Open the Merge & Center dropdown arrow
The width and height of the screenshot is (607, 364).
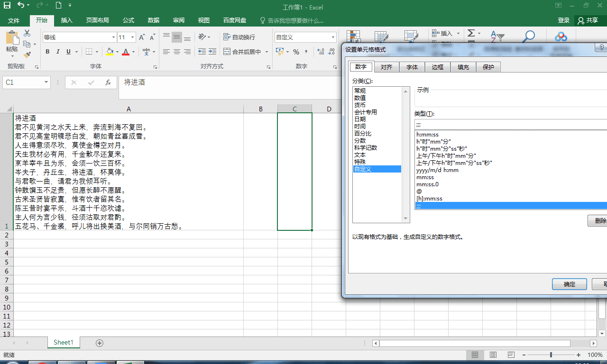point(267,52)
